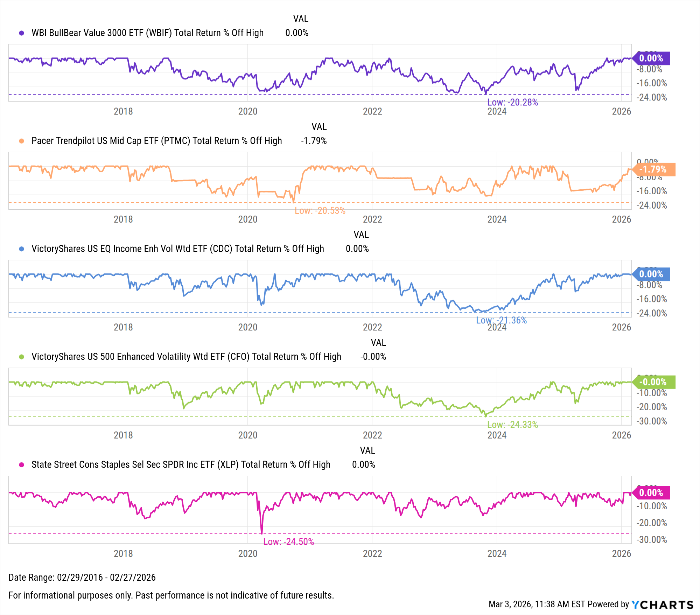Click the green CFO legend dot
This screenshot has width=700, height=615.
point(22,357)
